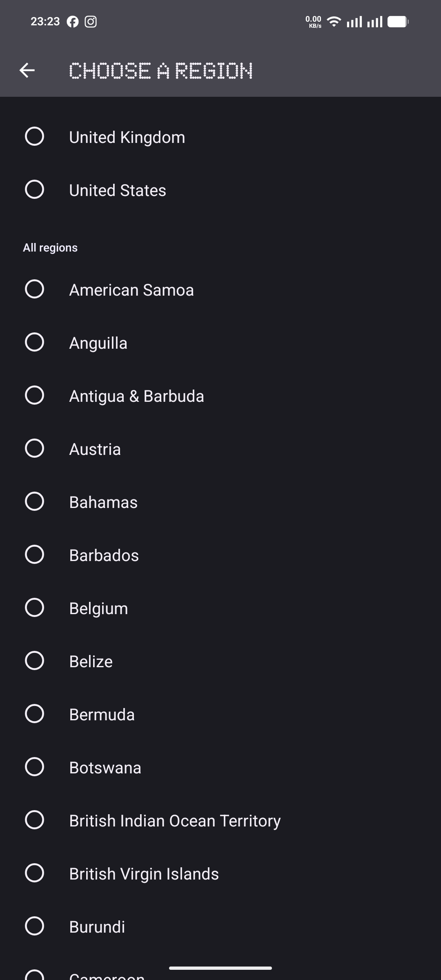Tap the Wi-Fi status icon
The height and width of the screenshot is (980, 441).
pos(334,22)
